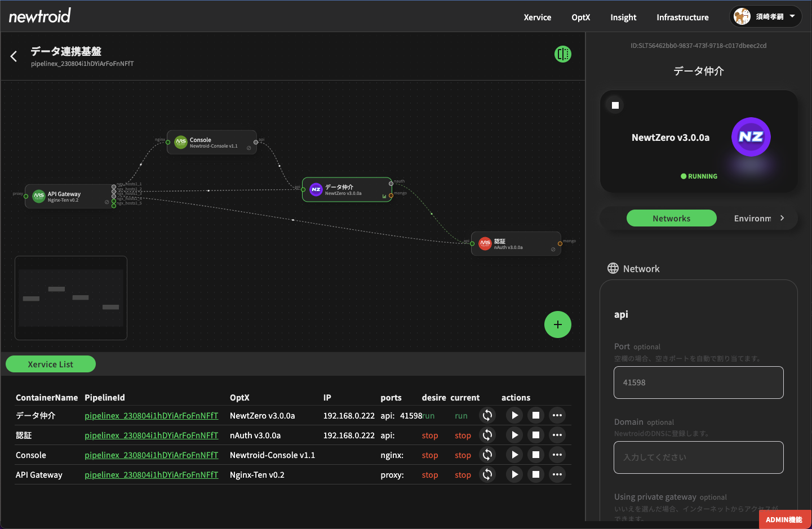Click the newtroid logo
The height and width of the screenshot is (529, 812).
coord(39,16)
